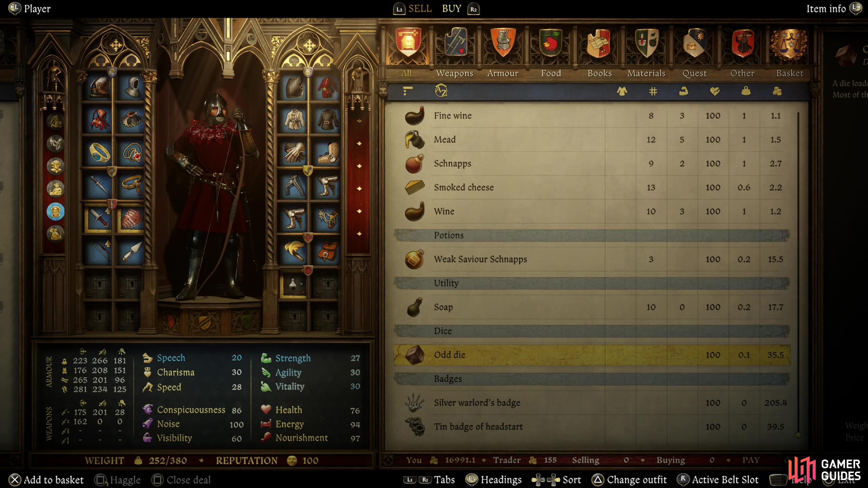Click the Change outfit prompt

[x=629, y=480]
